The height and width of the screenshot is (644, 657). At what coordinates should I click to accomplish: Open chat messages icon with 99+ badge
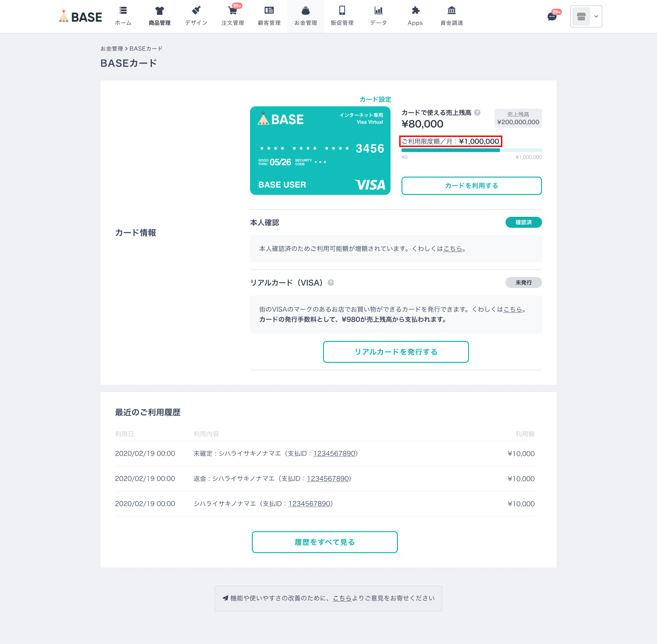pos(552,17)
